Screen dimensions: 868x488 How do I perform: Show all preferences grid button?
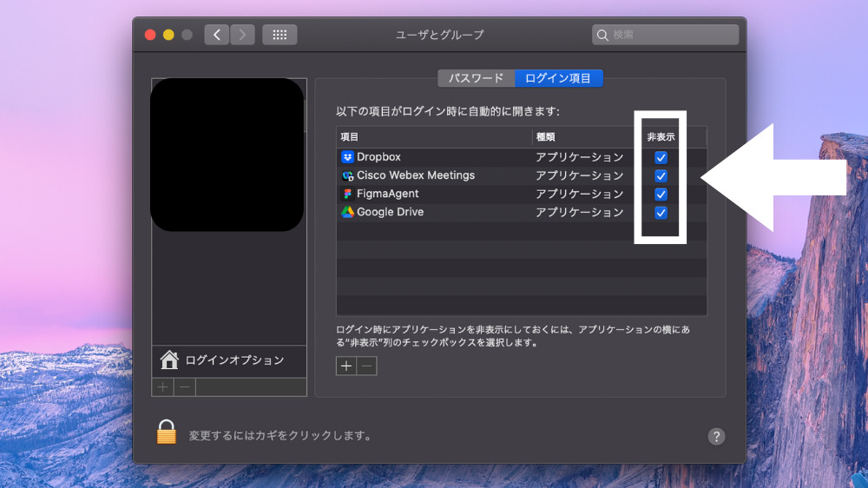click(x=279, y=35)
